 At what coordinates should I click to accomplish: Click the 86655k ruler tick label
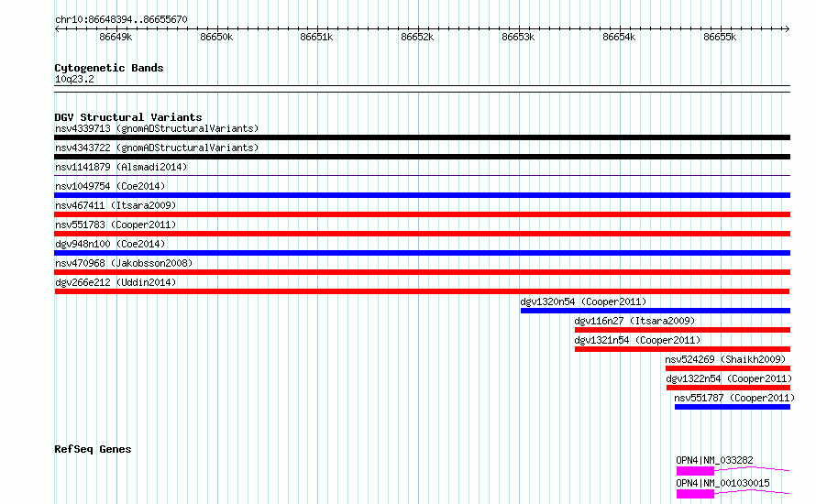(720, 37)
